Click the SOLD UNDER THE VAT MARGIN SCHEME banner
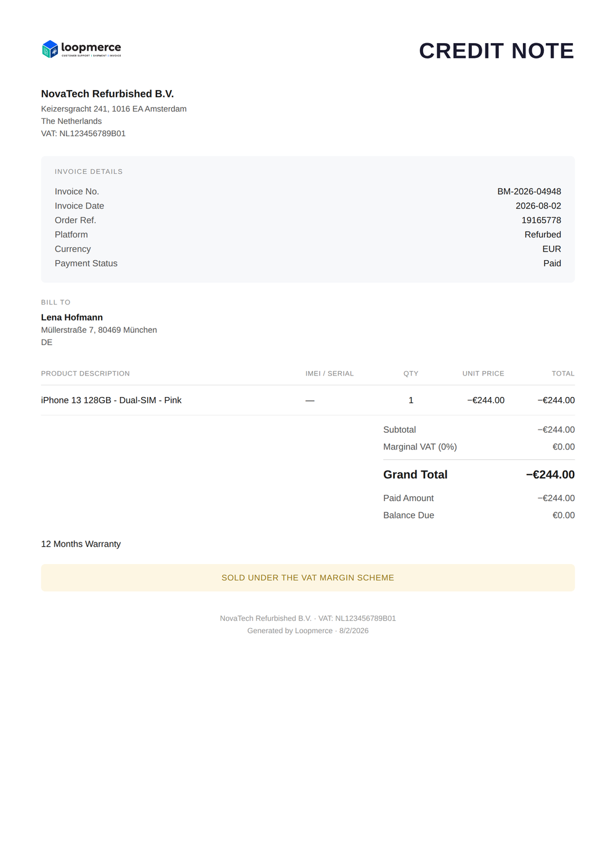Image resolution: width=616 pixels, height=863 pixels. [x=308, y=578]
